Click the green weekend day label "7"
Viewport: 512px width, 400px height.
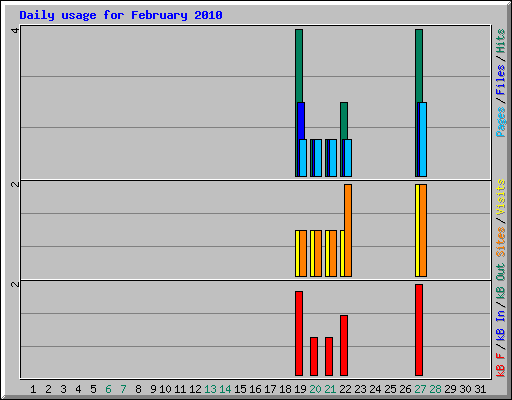[x=123, y=389]
